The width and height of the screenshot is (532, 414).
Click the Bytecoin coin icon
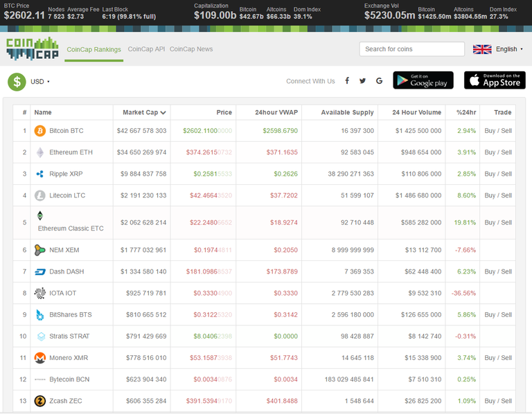[40, 379]
